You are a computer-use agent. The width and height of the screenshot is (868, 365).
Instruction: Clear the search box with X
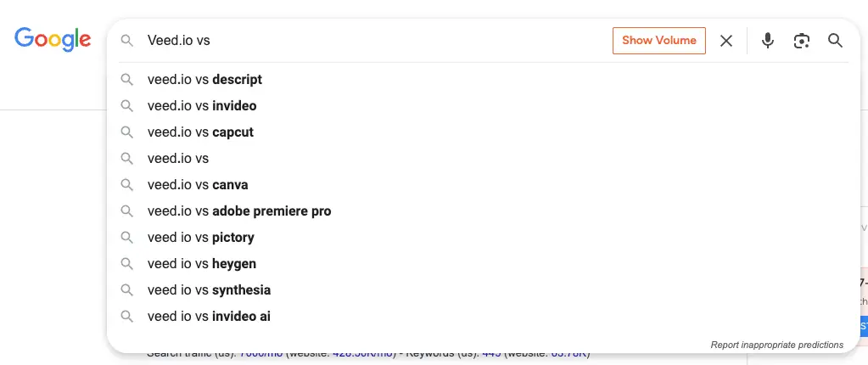(725, 41)
